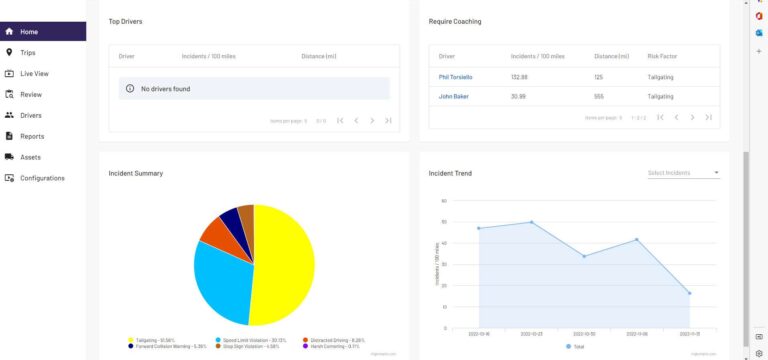Click the light blue Speed Limit pie slice

tap(223, 282)
